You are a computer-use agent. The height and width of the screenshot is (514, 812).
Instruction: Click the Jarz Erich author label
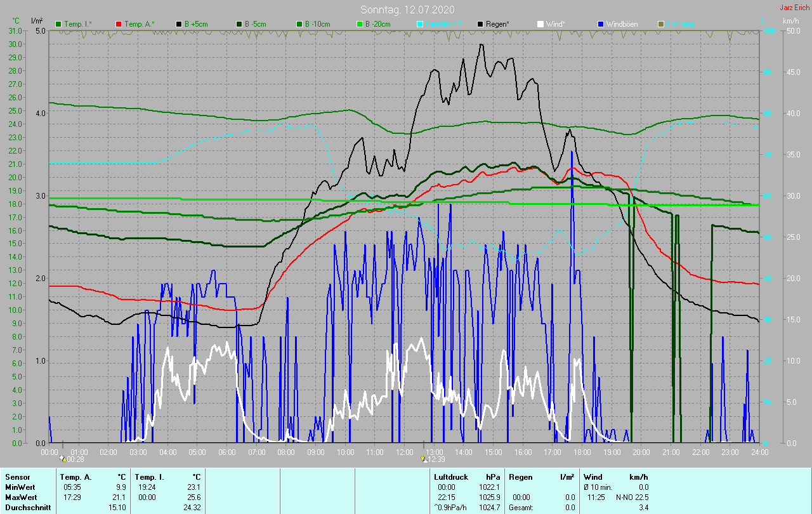pos(794,8)
